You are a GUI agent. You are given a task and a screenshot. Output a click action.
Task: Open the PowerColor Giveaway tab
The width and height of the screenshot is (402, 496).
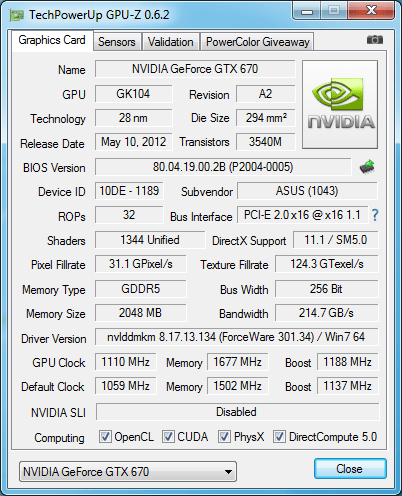(x=257, y=42)
